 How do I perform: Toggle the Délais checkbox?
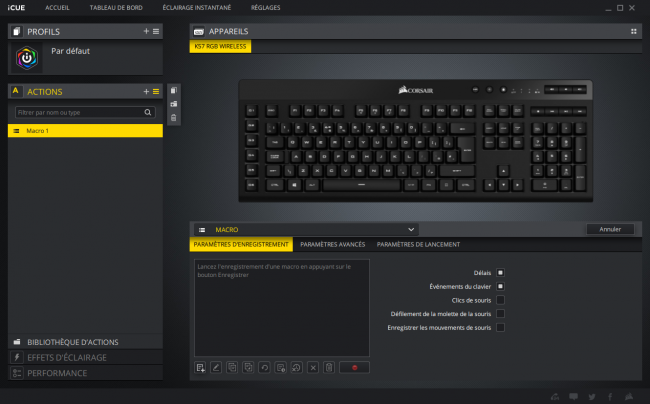(x=500, y=273)
